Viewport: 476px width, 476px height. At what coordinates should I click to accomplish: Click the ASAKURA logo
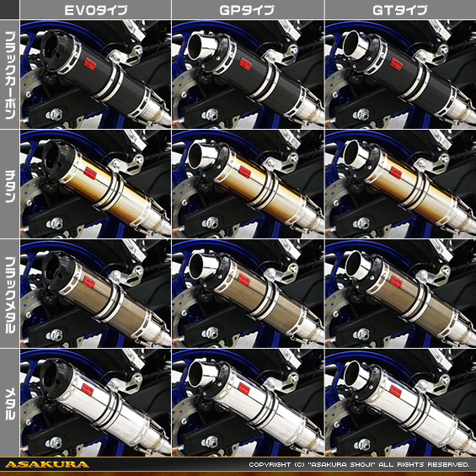click(47, 464)
